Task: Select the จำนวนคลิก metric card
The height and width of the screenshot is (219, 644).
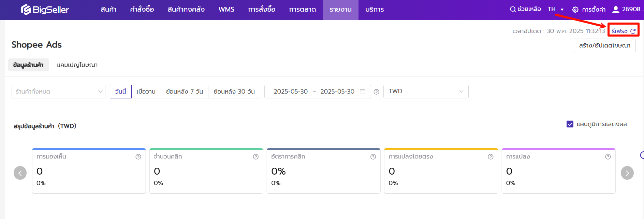Action: 206,171
